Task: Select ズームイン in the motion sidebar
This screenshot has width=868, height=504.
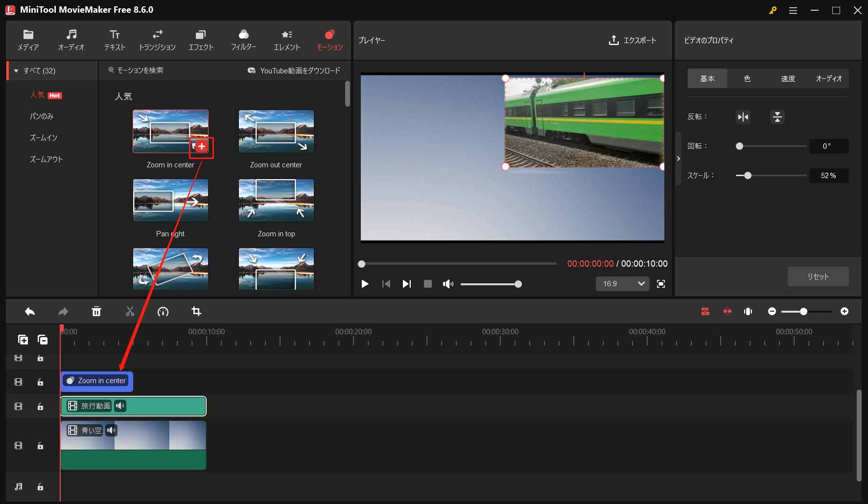Action: click(x=43, y=137)
